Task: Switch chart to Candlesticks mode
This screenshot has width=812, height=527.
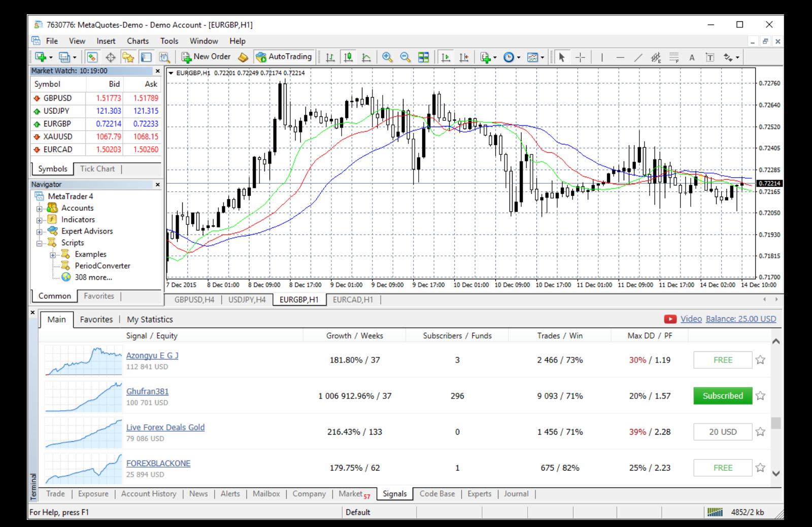Action: [x=349, y=57]
